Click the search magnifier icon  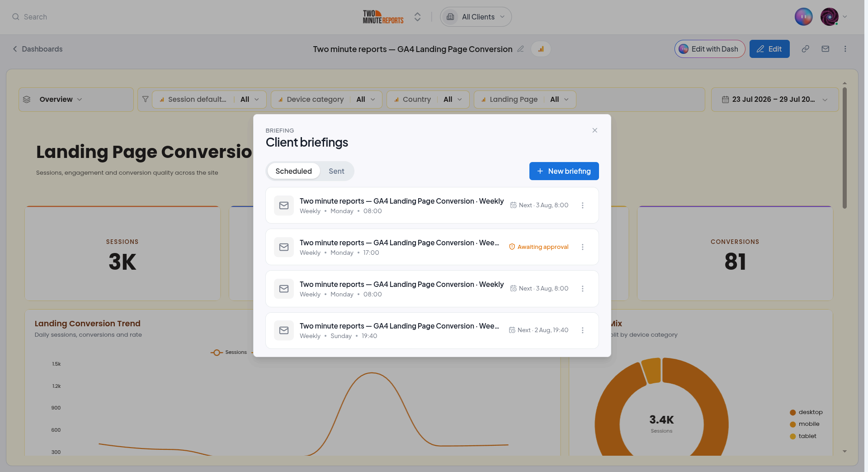pos(16,17)
